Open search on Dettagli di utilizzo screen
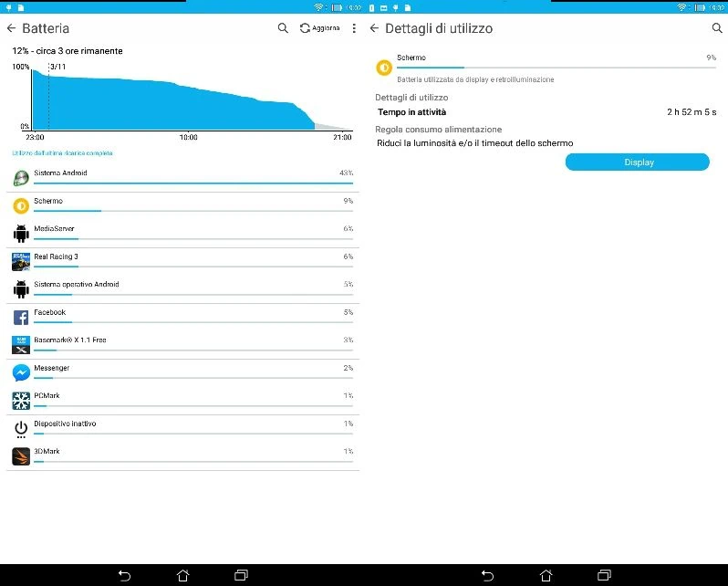 [717, 28]
